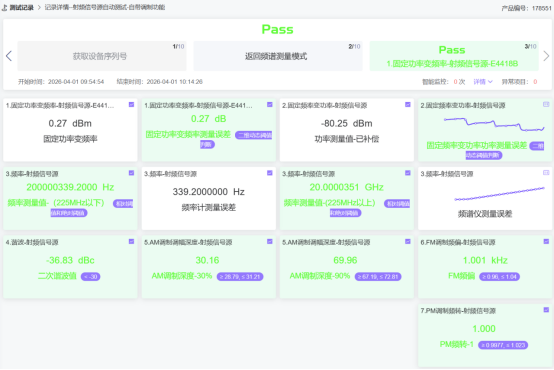Click end time 10:14:26
Screen dimensions: 554x370
pyautogui.click(x=175, y=82)
